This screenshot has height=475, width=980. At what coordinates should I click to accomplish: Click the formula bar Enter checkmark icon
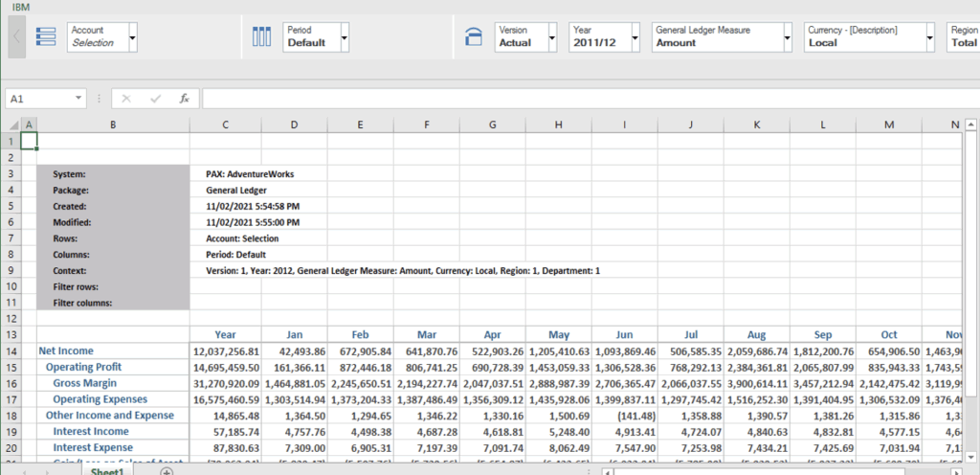pos(156,99)
